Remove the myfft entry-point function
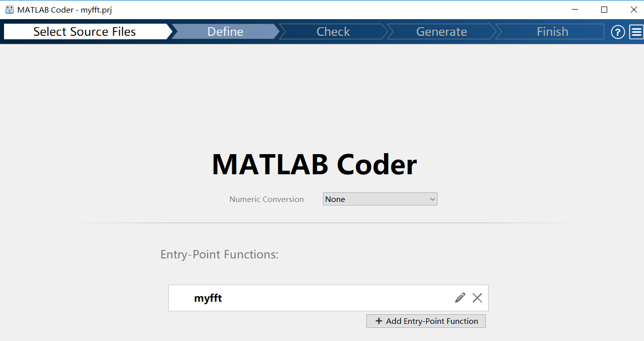 point(477,298)
